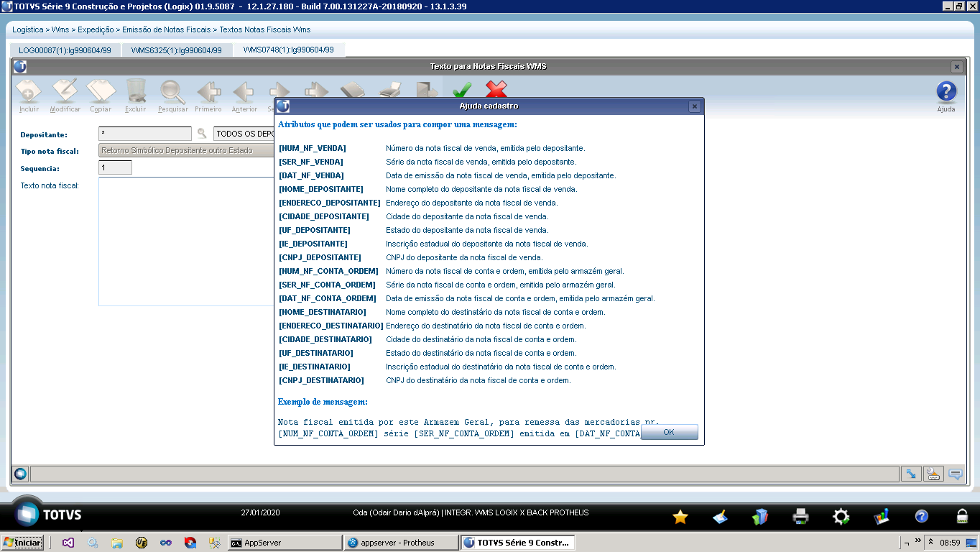Click the padlock icon in TOTVS bar
This screenshot has height=552, width=980.
pyautogui.click(x=961, y=516)
